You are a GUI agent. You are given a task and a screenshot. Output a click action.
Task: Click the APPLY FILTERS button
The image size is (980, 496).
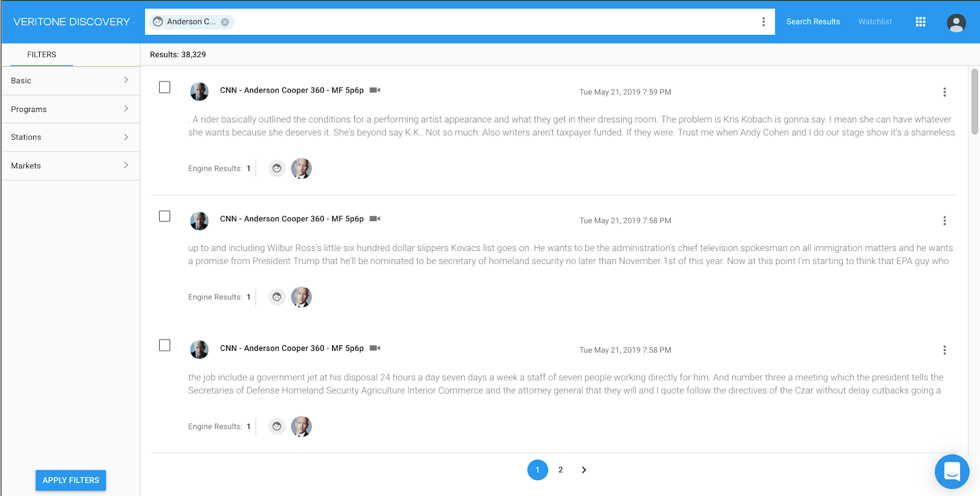(70, 480)
